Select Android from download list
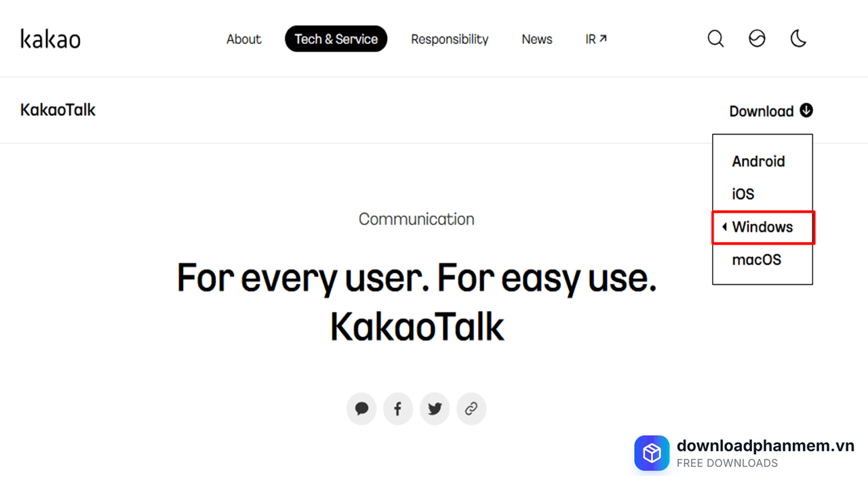Image resolution: width=868 pixels, height=488 pixels. point(758,161)
